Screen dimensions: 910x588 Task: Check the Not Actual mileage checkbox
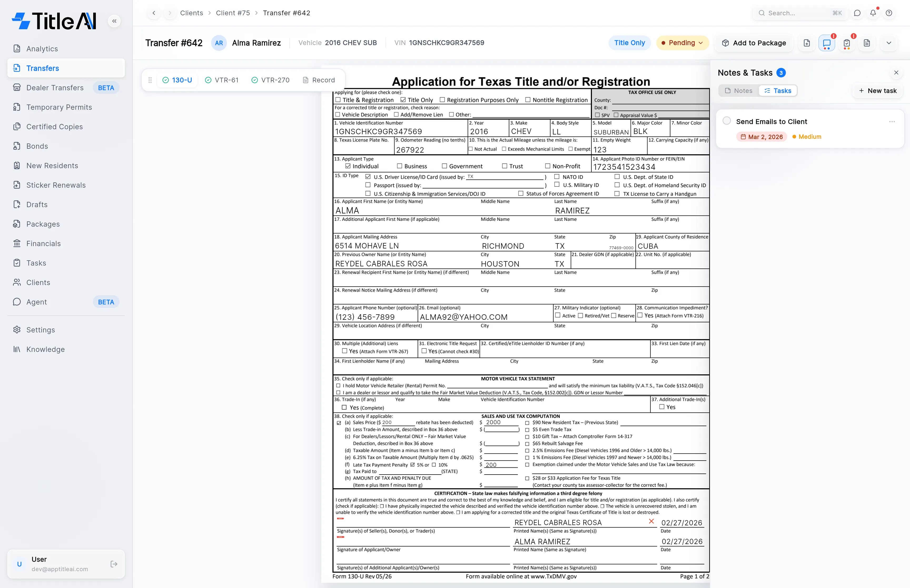[x=471, y=149]
